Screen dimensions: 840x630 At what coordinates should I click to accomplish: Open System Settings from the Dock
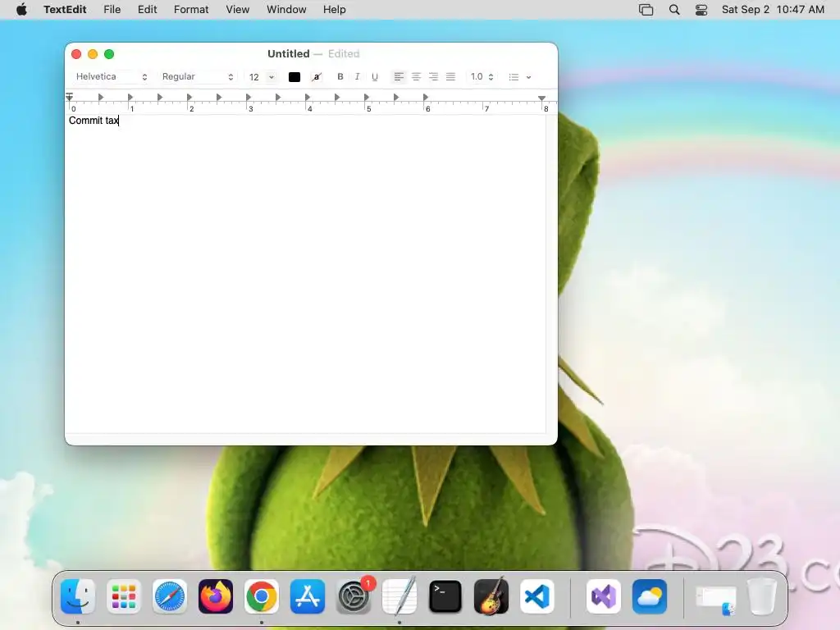(354, 596)
